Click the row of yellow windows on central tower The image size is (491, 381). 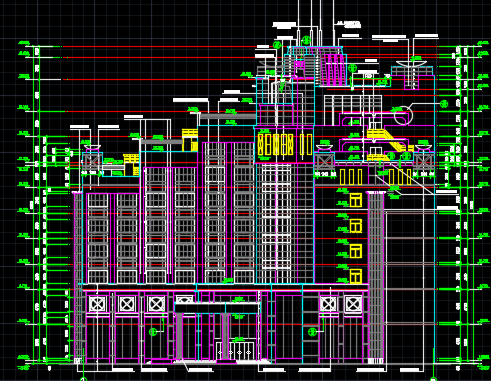point(285,145)
